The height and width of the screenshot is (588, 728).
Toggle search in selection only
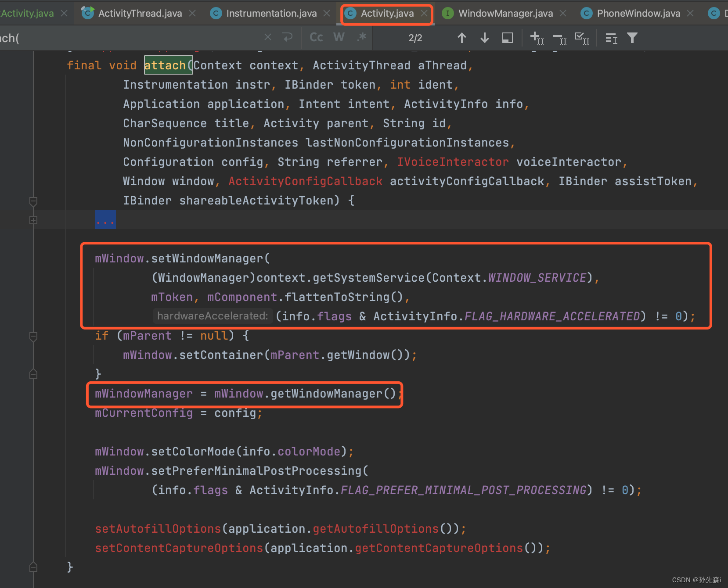[x=508, y=38]
